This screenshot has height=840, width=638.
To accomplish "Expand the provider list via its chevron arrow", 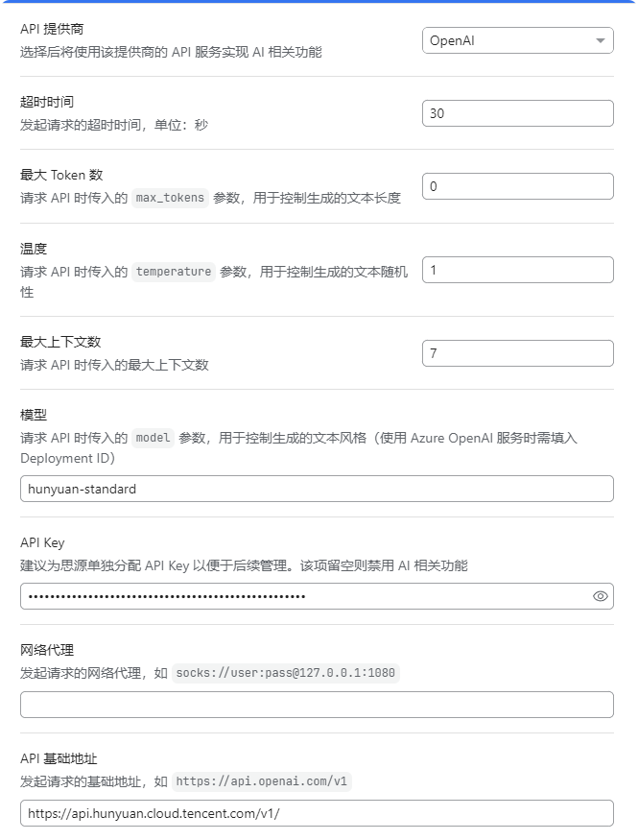I will tap(601, 40).
